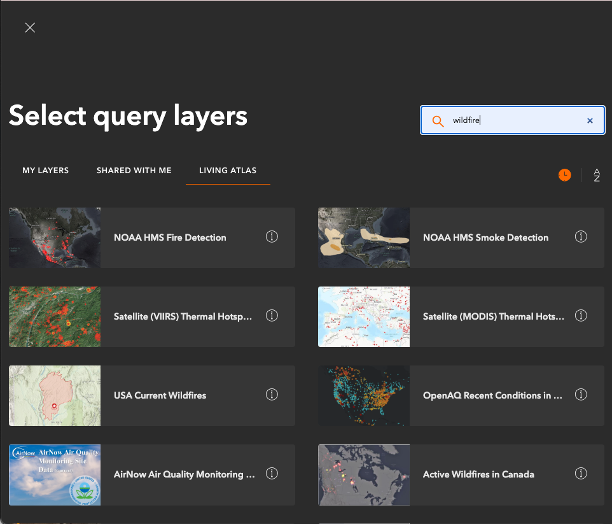Screen dimensions: 612x524
Task: Open info for Satellite (VIIRS) Thermal Hotspots
Action: point(272,315)
